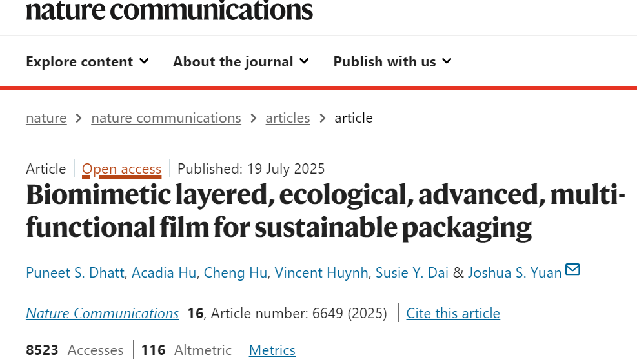The height and width of the screenshot is (364, 637).
Task: Expand the Publish with us menu
Action: coord(392,62)
